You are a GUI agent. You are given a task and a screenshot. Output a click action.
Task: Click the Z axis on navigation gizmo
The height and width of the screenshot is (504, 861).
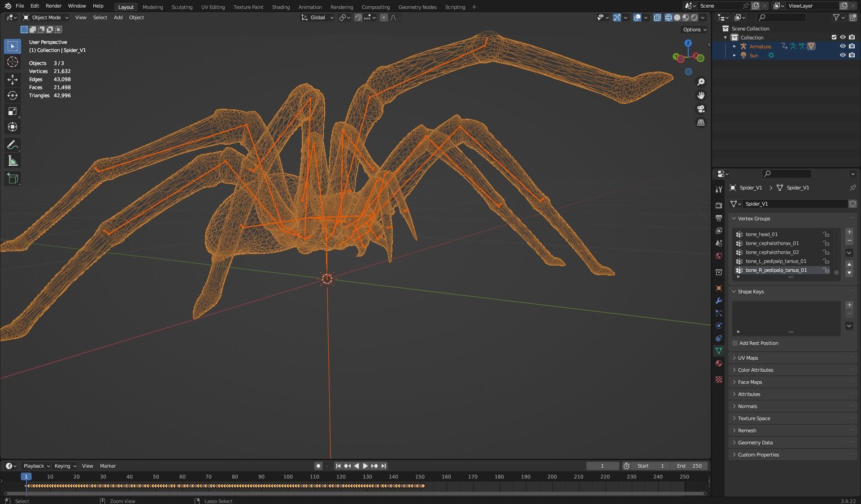[x=688, y=43]
